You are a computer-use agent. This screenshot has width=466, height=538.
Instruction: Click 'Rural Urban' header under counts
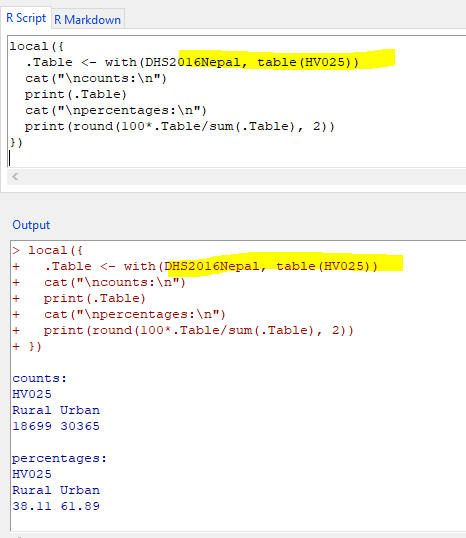click(x=56, y=410)
